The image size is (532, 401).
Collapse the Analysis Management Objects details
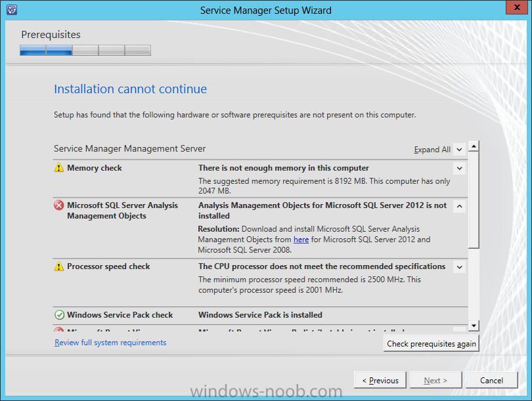tap(459, 206)
